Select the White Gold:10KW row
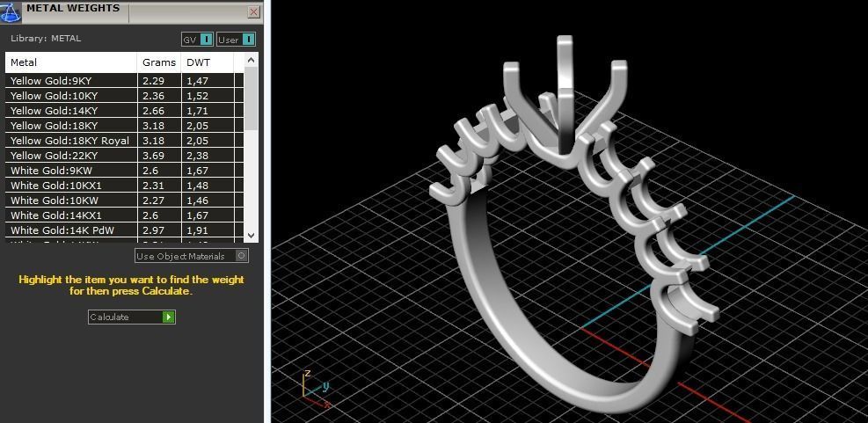The height and width of the screenshot is (423, 868). (125, 201)
